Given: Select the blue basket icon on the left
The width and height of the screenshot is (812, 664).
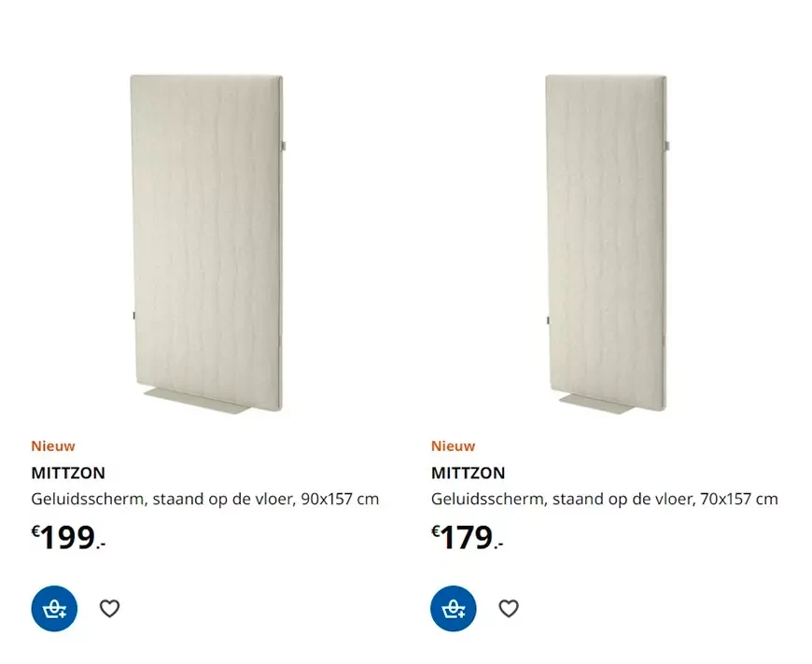Looking at the screenshot, I should tap(54, 609).
